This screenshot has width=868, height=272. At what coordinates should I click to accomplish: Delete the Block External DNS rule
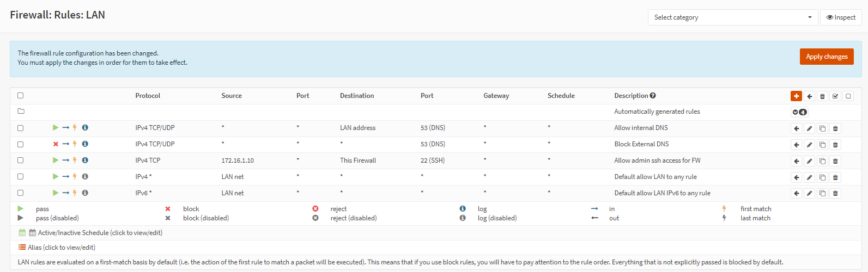[835, 145]
